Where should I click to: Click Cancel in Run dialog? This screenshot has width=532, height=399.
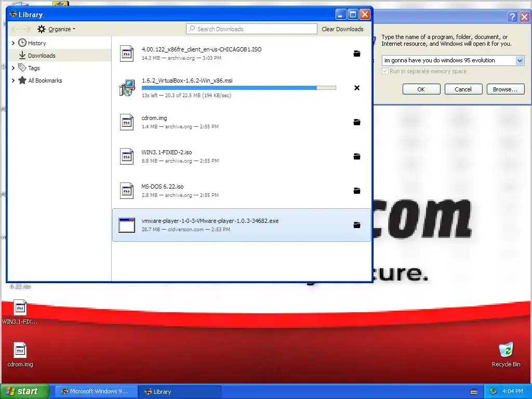pyautogui.click(x=463, y=89)
